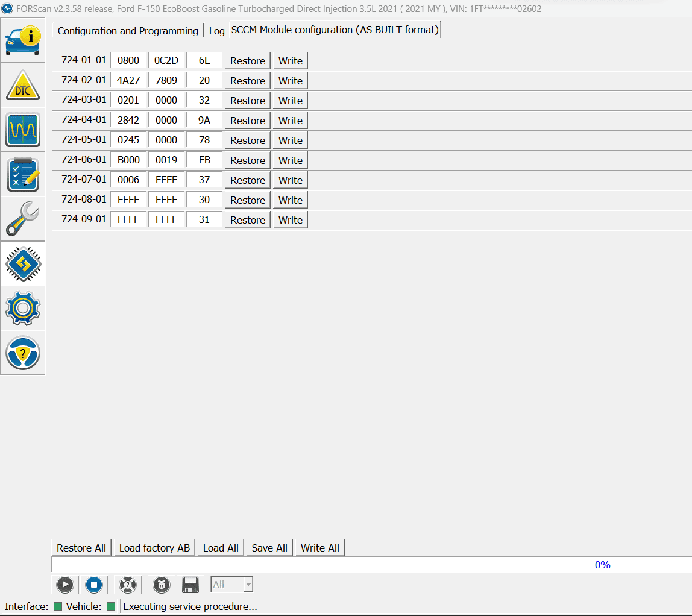692x616 pixels.
Task: Click Restore for row 724-03-01
Action: point(248,101)
